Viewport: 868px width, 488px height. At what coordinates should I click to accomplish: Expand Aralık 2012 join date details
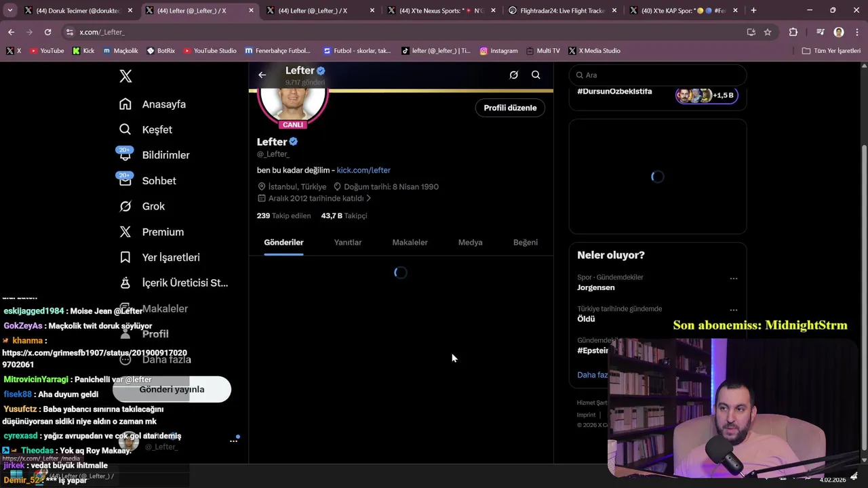tap(315, 199)
